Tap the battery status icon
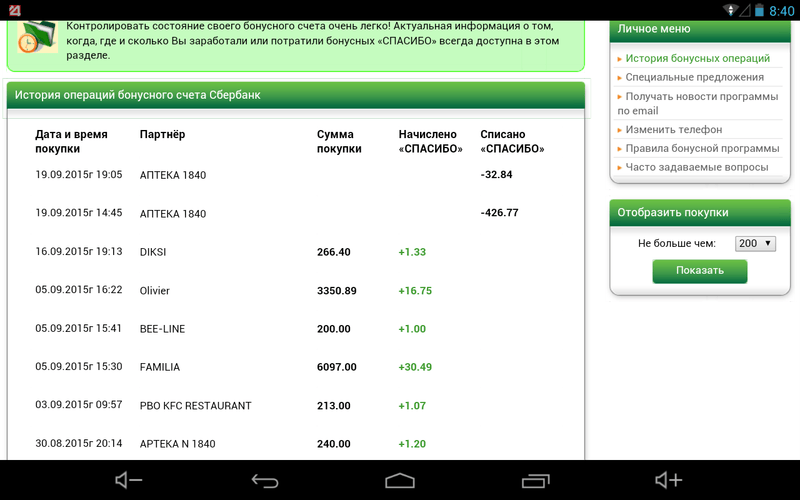 (x=759, y=10)
